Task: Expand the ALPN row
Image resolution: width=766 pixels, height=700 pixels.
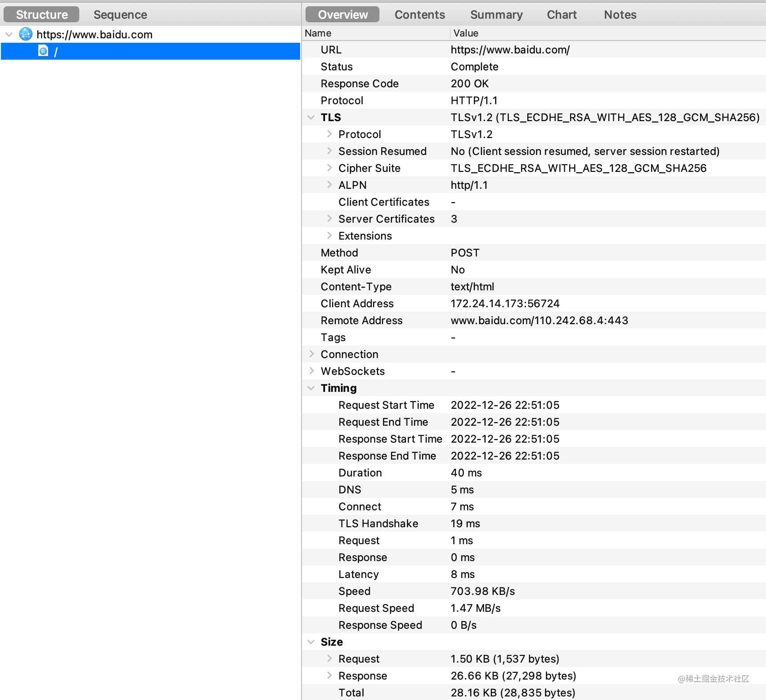Action: 329,185
